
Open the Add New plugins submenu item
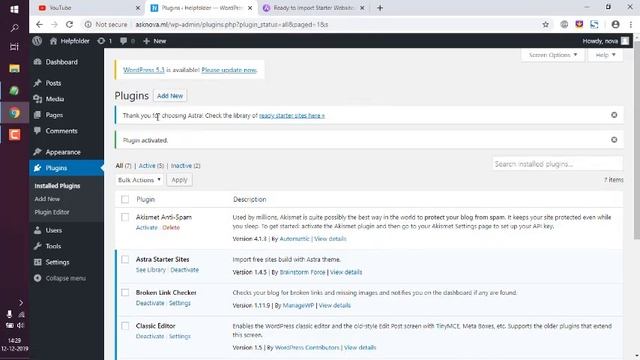pyautogui.click(x=47, y=199)
